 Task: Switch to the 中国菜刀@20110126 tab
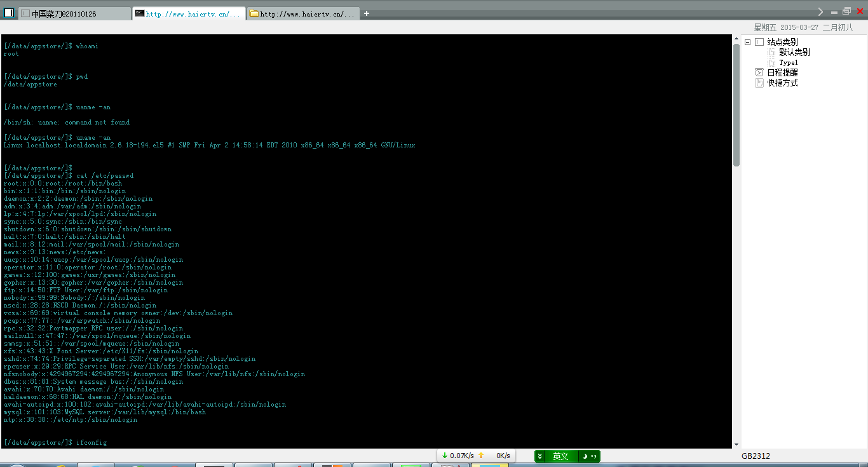coord(74,13)
